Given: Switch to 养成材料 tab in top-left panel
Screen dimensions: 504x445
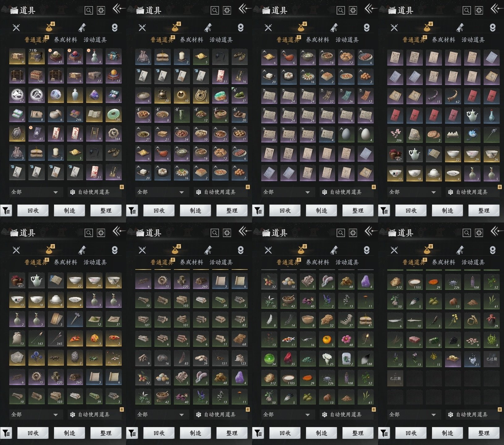Looking at the screenshot, I should point(65,40).
